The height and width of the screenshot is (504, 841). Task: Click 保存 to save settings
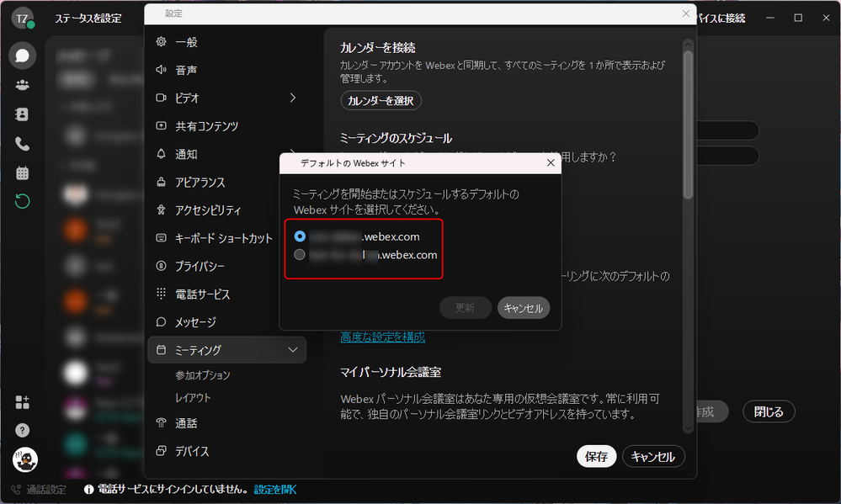596,456
